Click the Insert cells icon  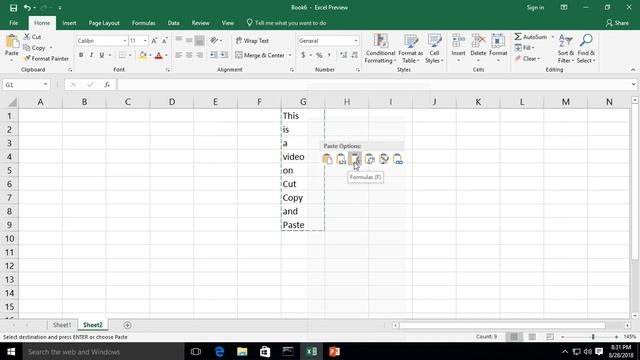(458, 41)
